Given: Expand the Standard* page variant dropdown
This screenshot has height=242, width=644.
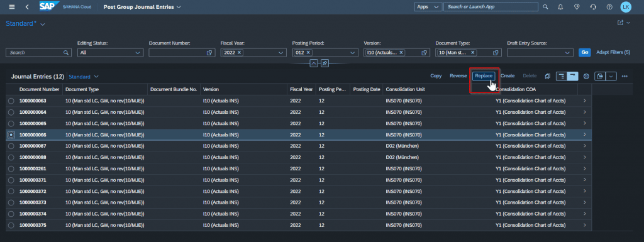Looking at the screenshot, I should pos(43,24).
